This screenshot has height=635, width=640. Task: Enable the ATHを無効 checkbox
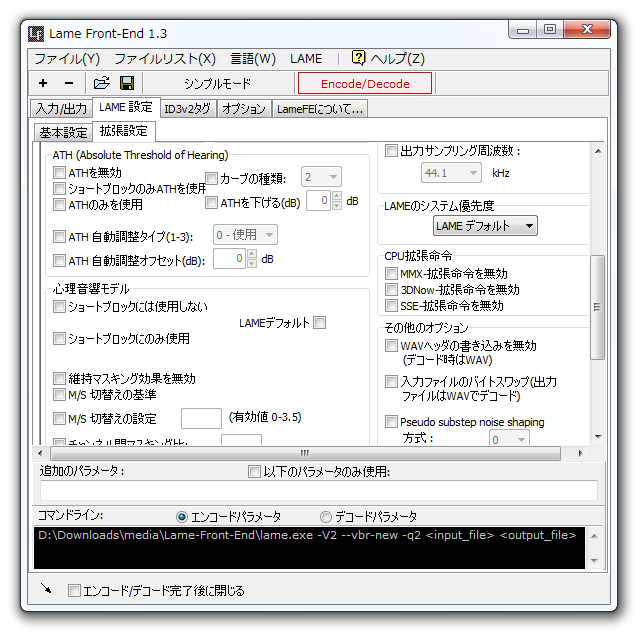pos(59,172)
